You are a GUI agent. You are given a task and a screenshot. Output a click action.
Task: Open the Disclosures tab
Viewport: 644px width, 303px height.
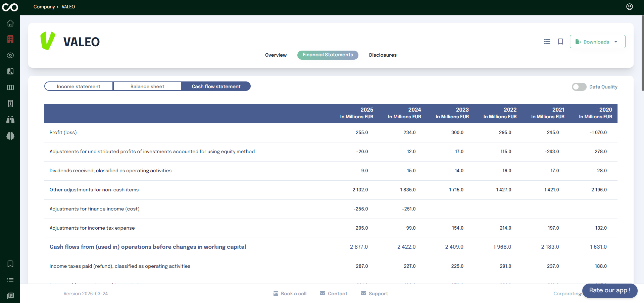click(x=383, y=55)
